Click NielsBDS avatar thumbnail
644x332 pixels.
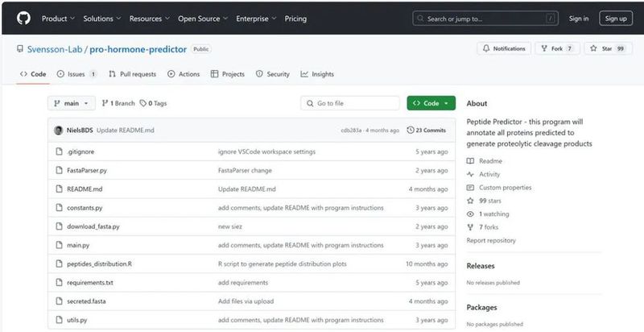click(59, 130)
